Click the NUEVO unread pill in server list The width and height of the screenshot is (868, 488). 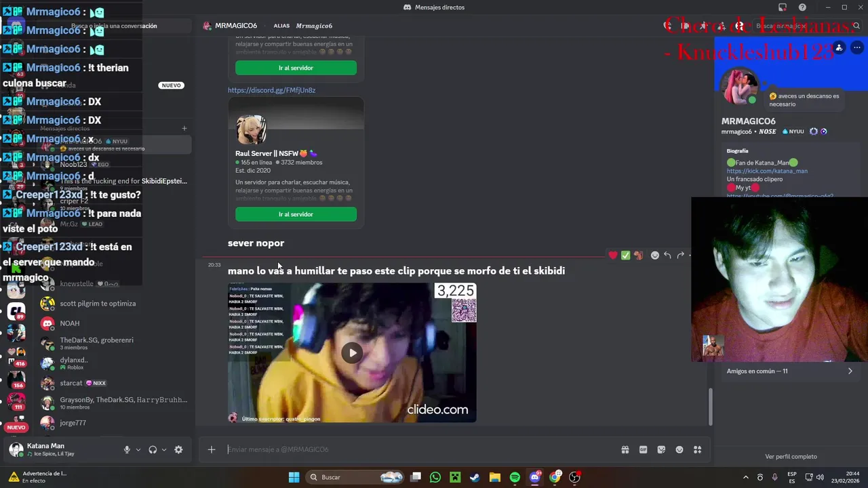pyautogui.click(x=16, y=428)
